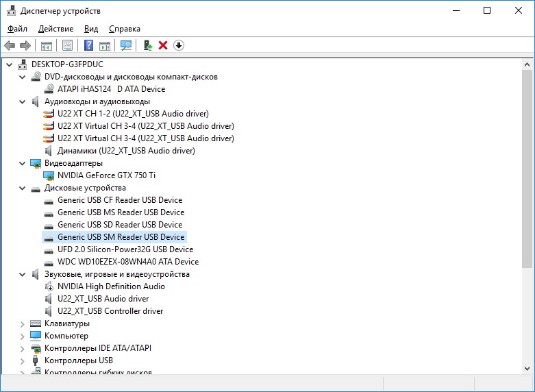
Task: Open the Properties toolbar icon
Action: (67, 45)
